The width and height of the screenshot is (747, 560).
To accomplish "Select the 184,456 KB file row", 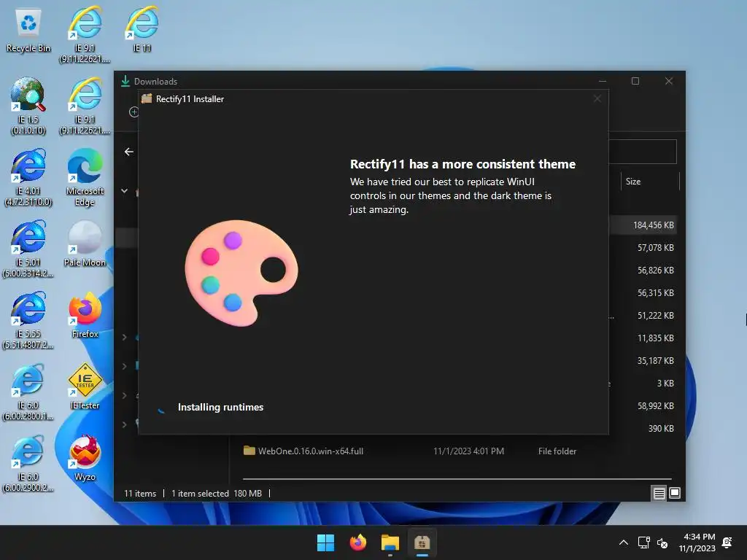I will [x=643, y=225].
